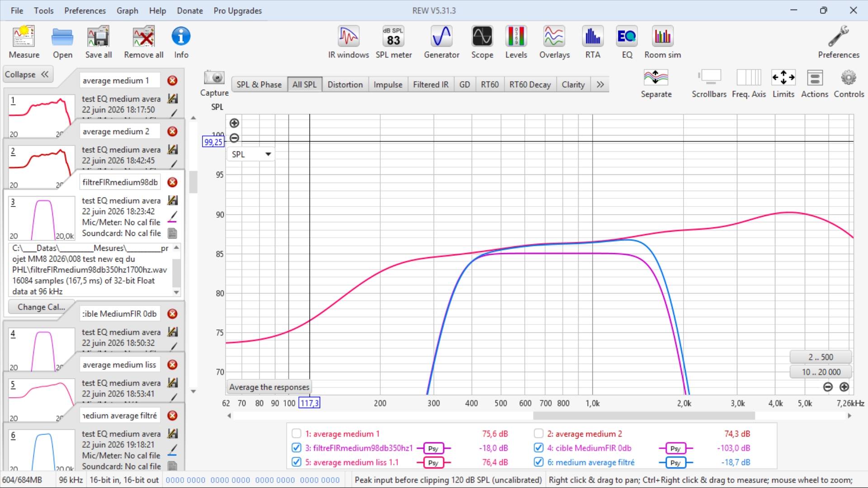Click the Change Cal... button
The height and width of the screenshot is (488, 868).
(x=41, y=307)
